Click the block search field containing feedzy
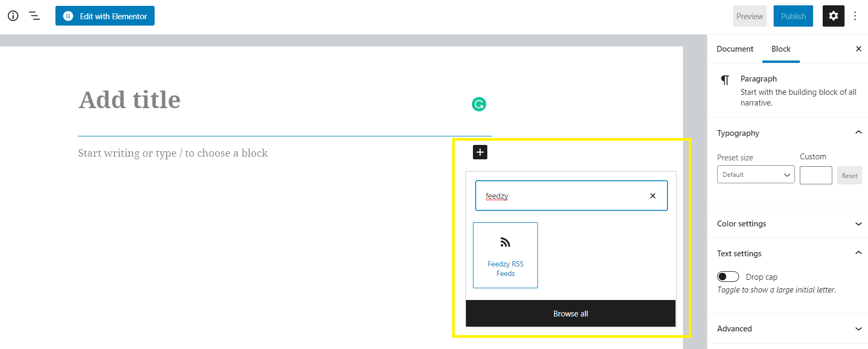 click(x=572, y=196)
